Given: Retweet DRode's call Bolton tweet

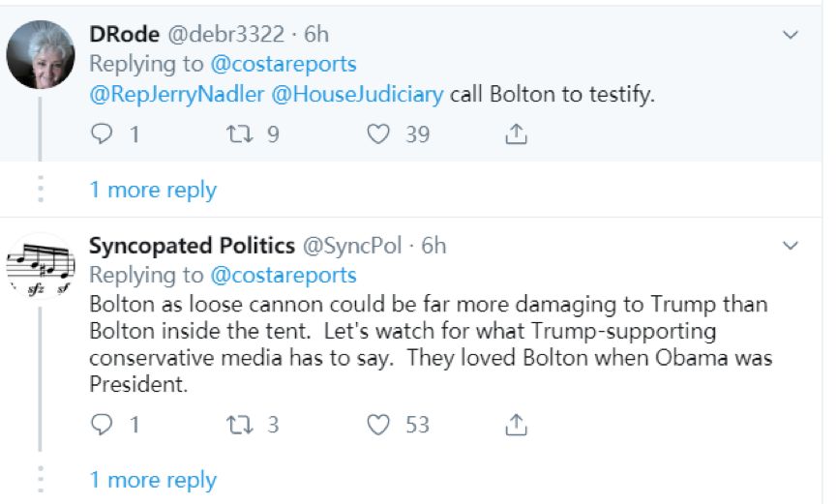Looking at the screenshot, I should point(238,134).
